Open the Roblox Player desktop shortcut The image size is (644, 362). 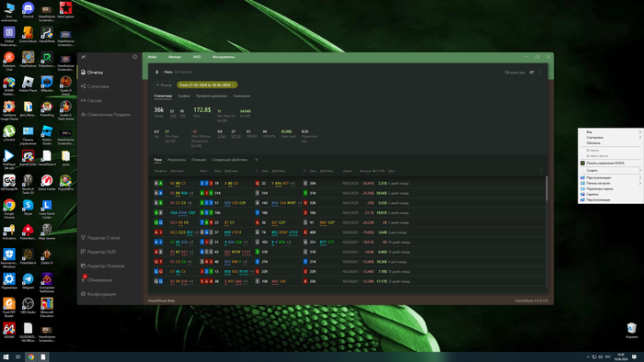28,85
